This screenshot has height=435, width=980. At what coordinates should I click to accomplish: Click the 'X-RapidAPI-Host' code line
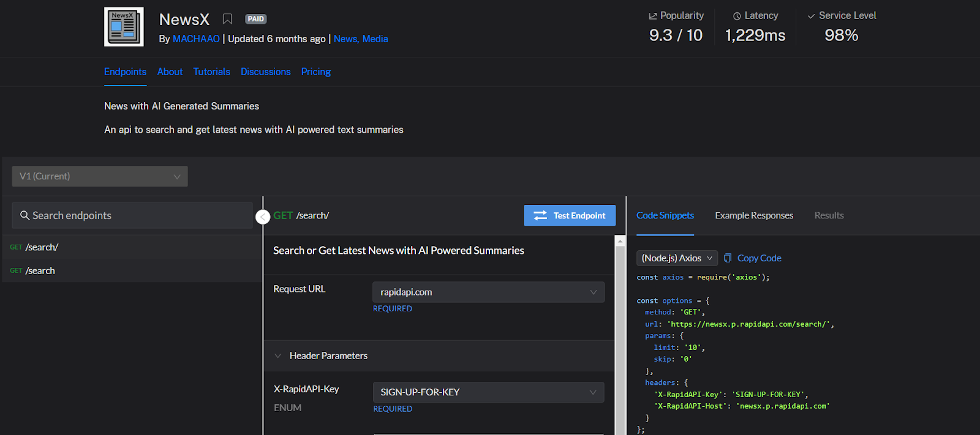(742, 406)
